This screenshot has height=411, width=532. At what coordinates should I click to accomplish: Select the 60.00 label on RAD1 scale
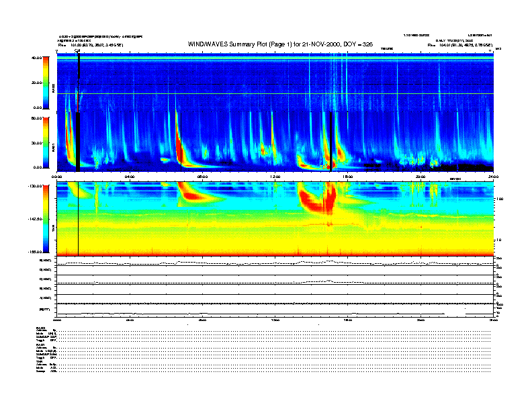pyautogui.click(x=36, y=118)
